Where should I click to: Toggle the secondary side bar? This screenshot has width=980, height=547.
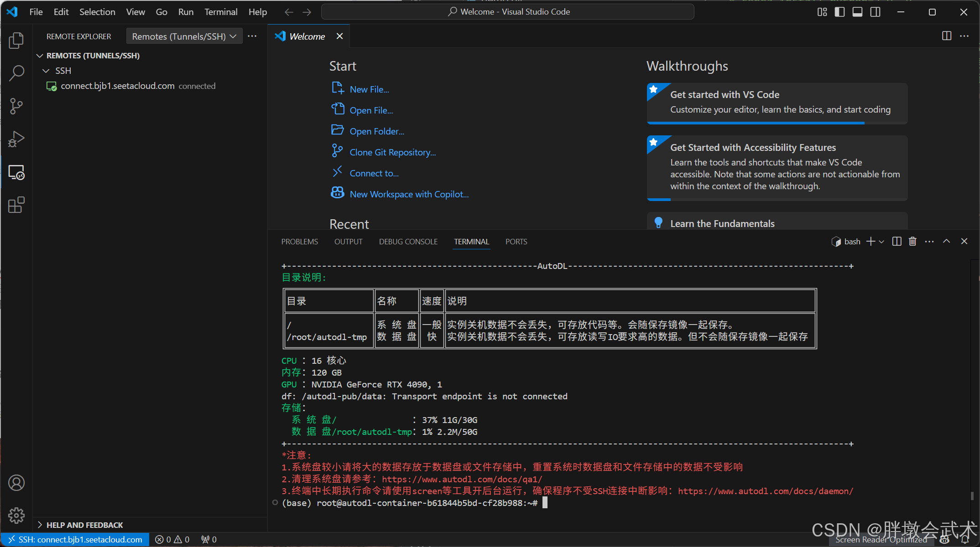click(x=875, y=12)
